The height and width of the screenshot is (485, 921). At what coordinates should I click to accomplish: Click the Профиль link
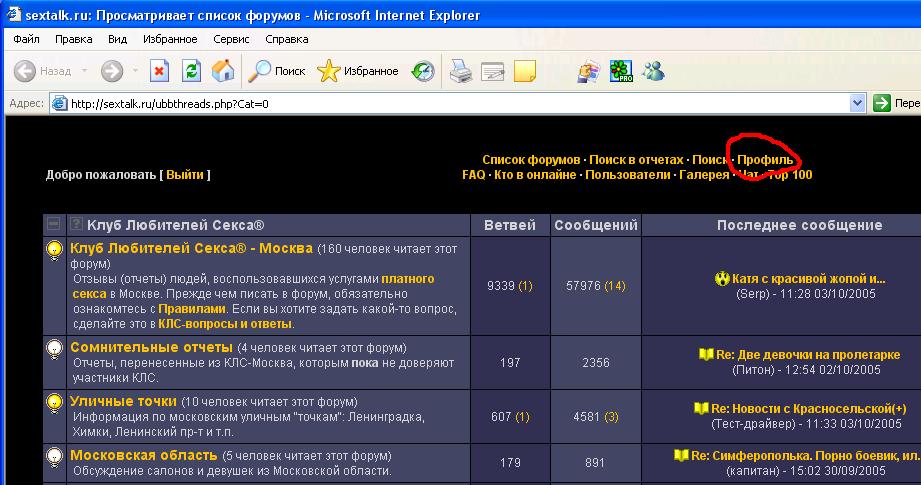coord(765,160)
